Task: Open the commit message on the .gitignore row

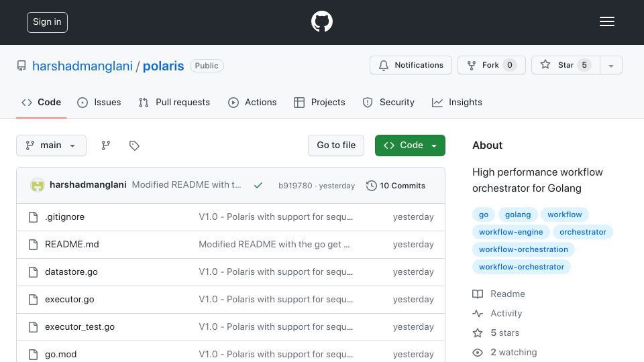Action: pyautogui.click(x=276, y=217)
